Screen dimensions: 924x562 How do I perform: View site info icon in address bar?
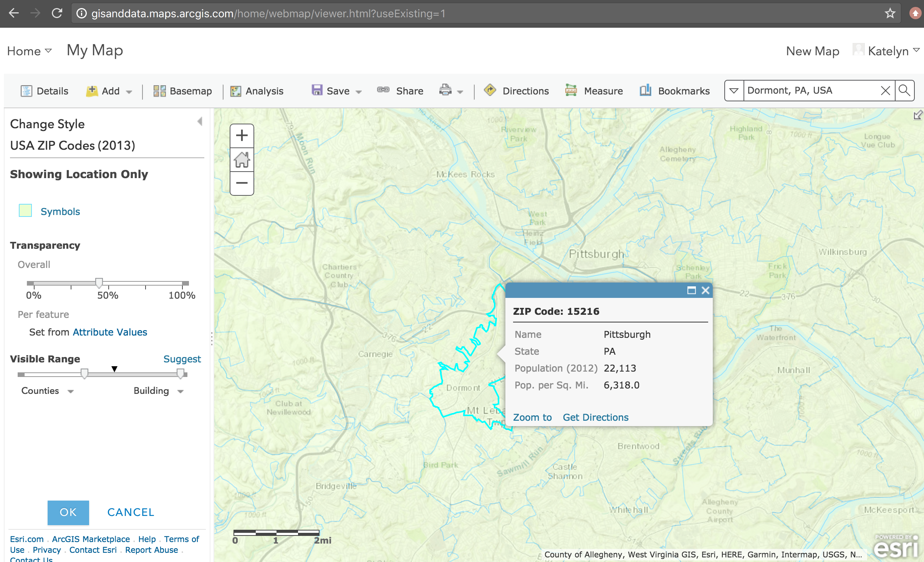pyautogui.click(x=81, y=13)
